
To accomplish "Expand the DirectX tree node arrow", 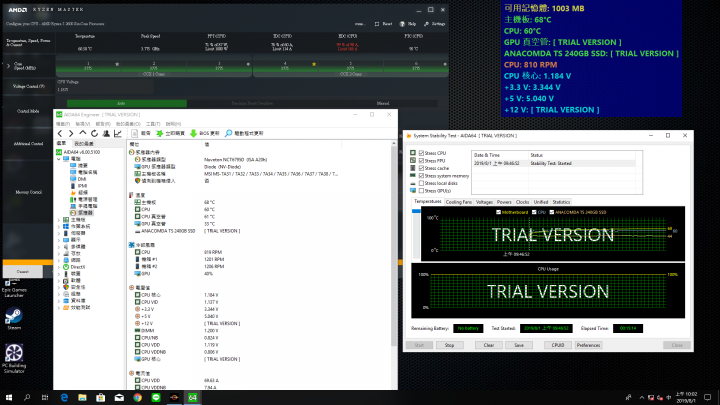I will click(x=59, y=267).
